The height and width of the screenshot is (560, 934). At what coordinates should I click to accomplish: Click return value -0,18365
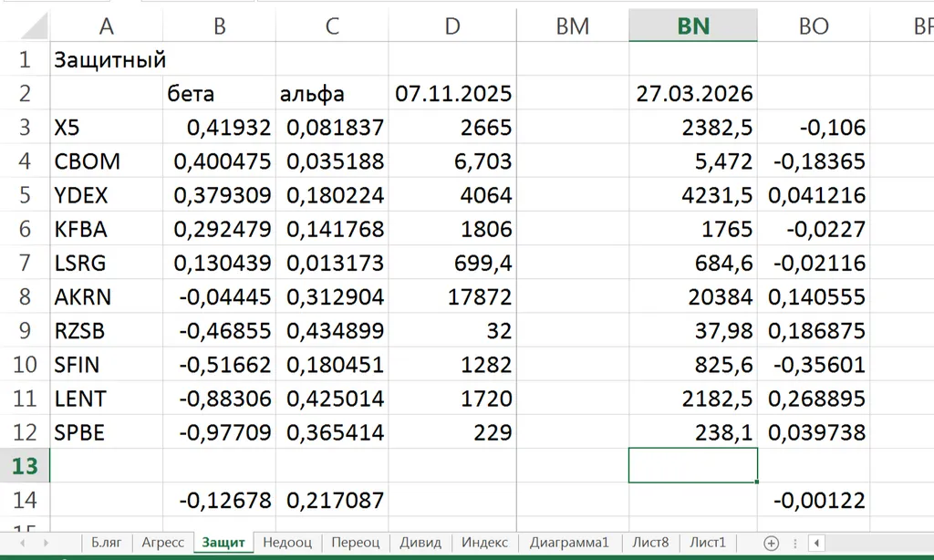coord(814,161)
